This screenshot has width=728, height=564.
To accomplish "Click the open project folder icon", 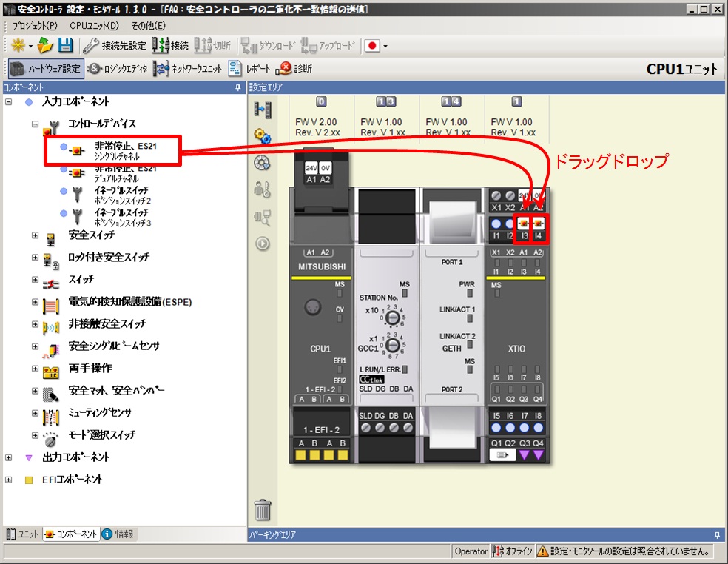I will pyautogui.click(x=46, y=45).
